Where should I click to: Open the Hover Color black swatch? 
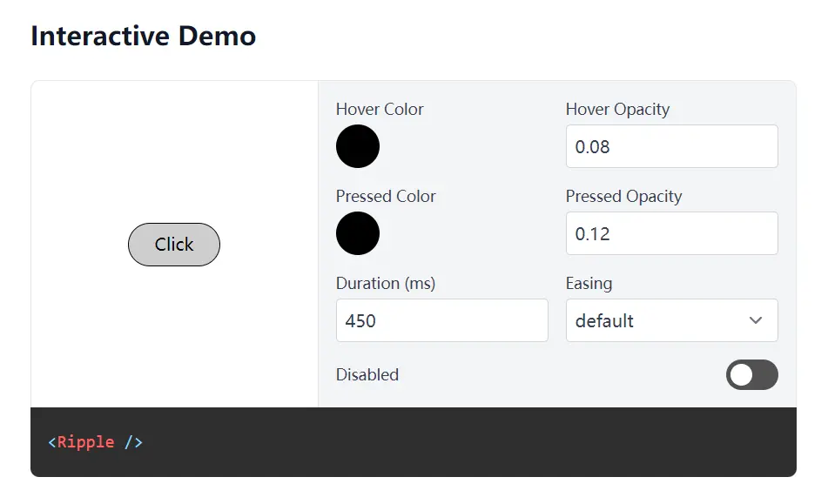point(358,146)
